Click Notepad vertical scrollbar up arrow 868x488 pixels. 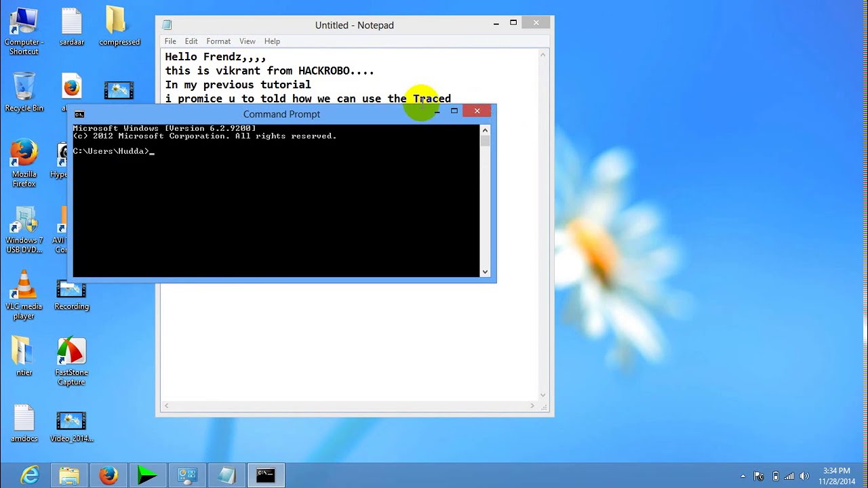542,55
